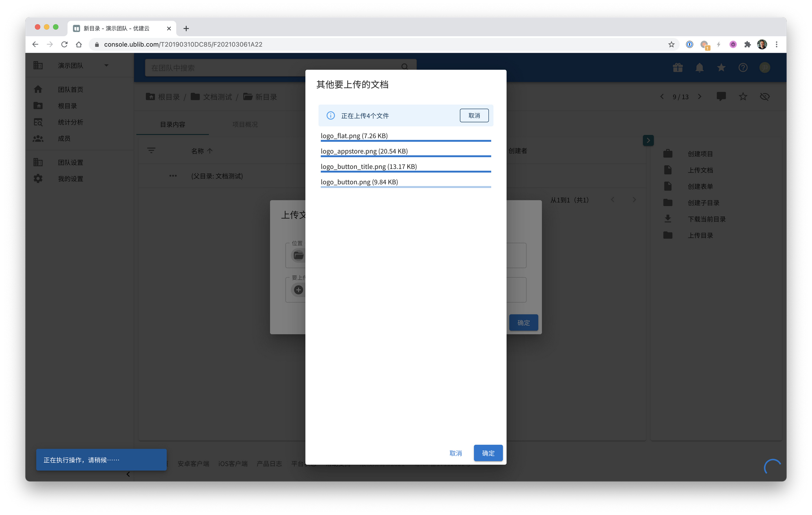Click the gift icon in the header
Image resolution: width=812 pixels, height=515 pixels.
(x=678, y=68)
